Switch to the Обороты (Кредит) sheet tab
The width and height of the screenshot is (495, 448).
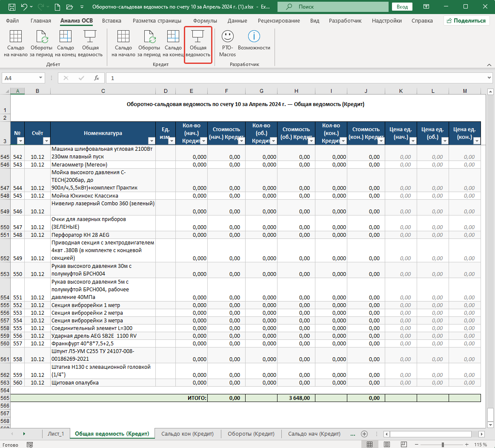click(251, 434)
